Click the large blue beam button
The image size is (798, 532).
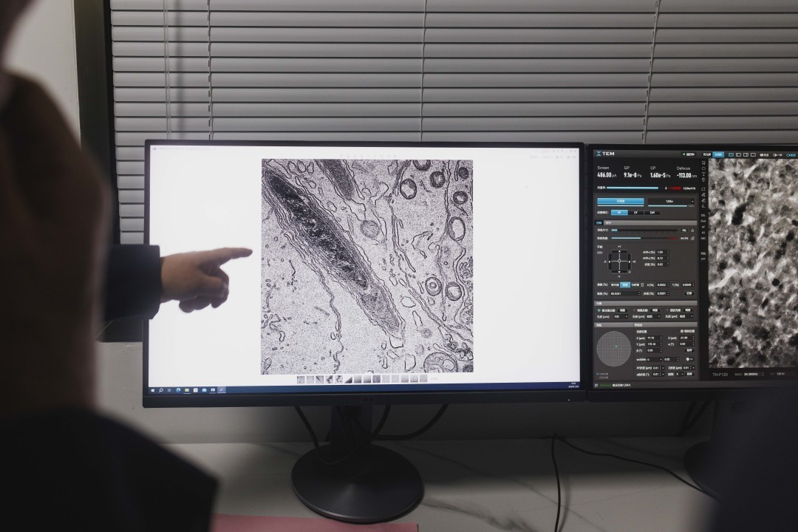coord(620,201)
